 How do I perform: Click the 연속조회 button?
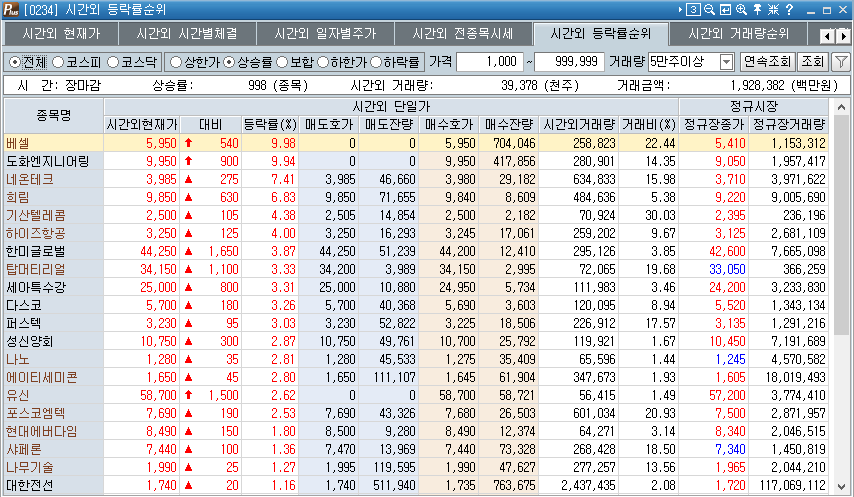pyautogui.click(x=767, y=62)
